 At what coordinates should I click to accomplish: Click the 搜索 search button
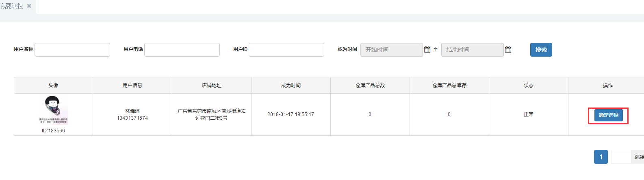click(x=541, y=50)
